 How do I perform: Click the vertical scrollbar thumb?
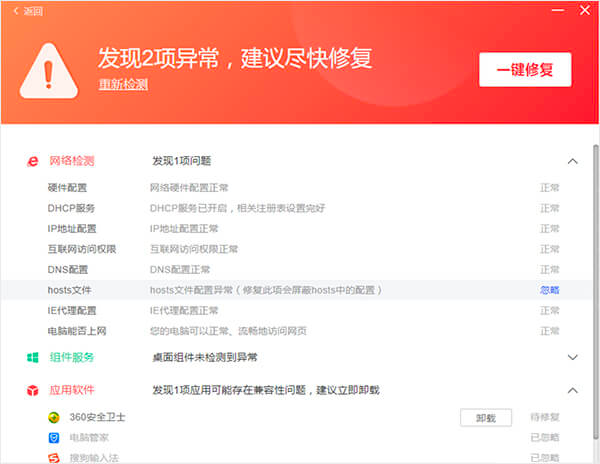595,291
